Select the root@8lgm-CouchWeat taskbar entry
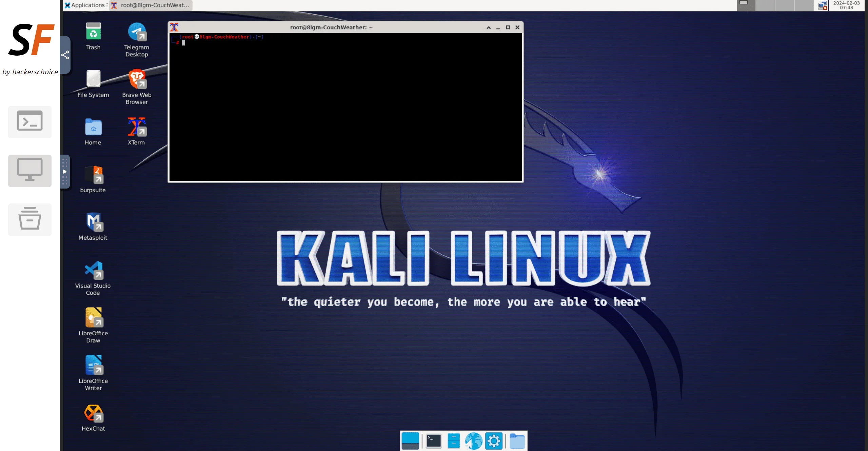The image size is (868, 451). (x=151, y=5)
